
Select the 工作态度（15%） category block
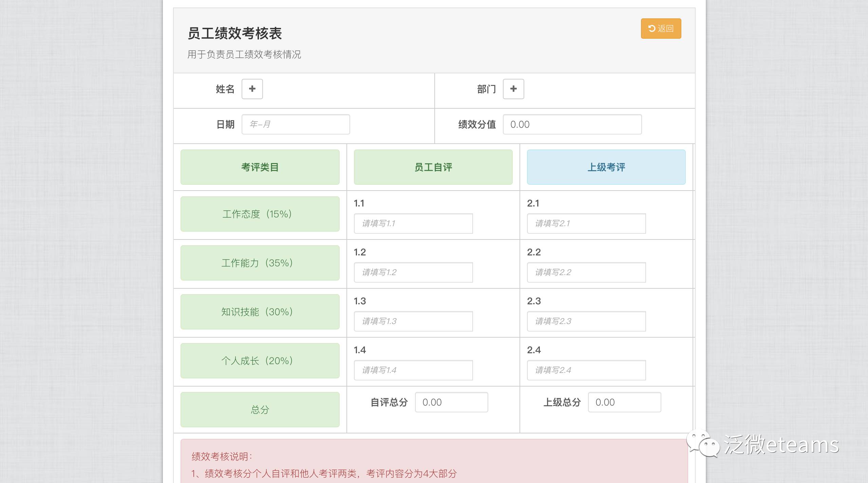click(x=260, y=214)
